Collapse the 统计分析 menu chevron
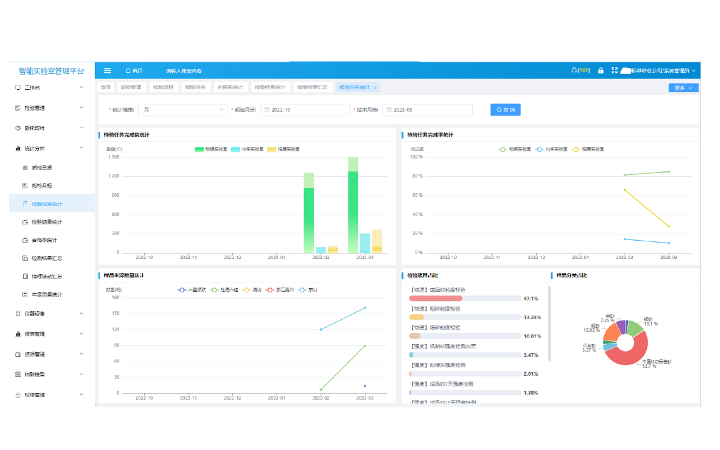 (x=81, y=148)
